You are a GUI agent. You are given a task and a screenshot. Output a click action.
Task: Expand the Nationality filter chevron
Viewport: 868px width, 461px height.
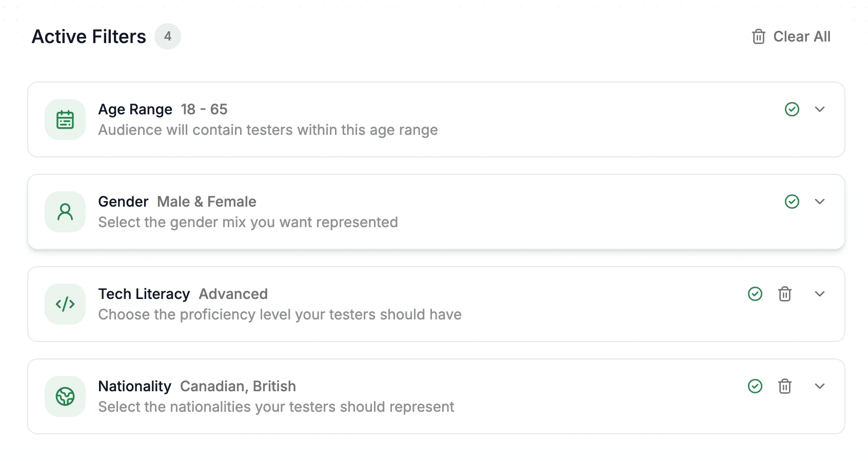820,386
